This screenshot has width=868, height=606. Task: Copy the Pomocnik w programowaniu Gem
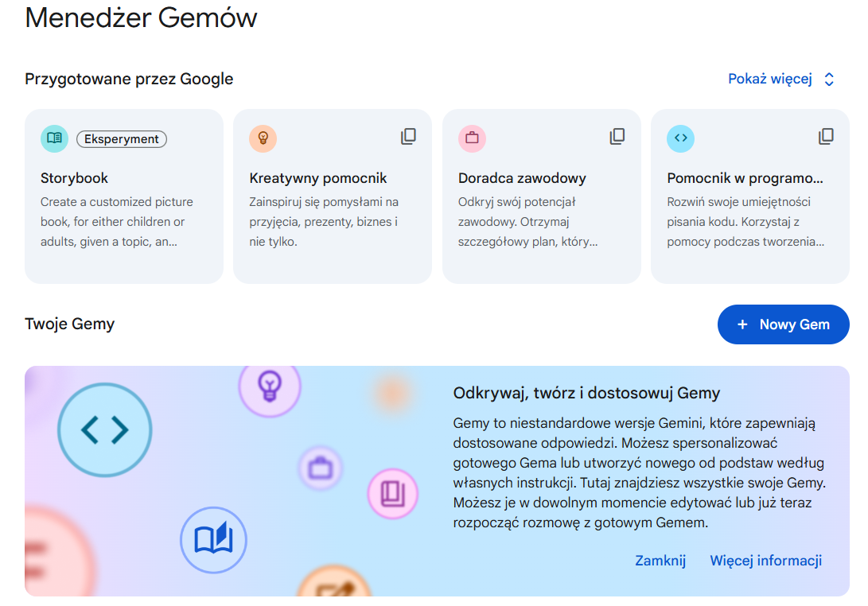pyautogui.click(x=826, y=136)
